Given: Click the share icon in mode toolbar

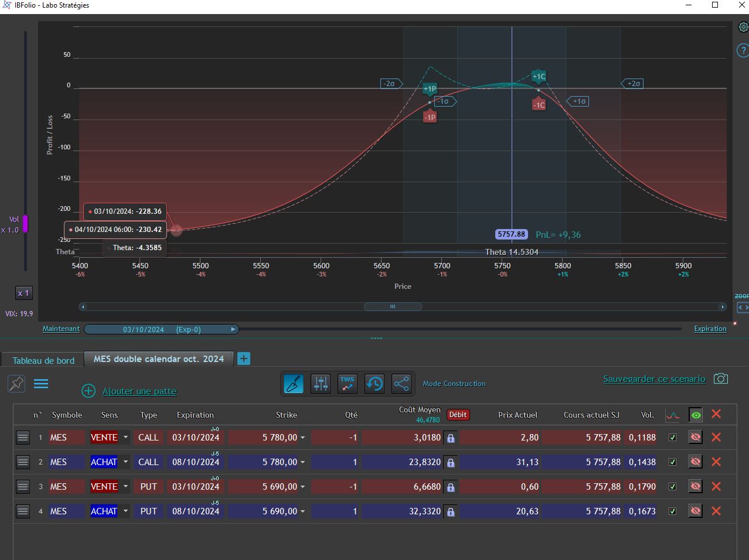Looking at the screenshot, I should click(x=401, y=384).
